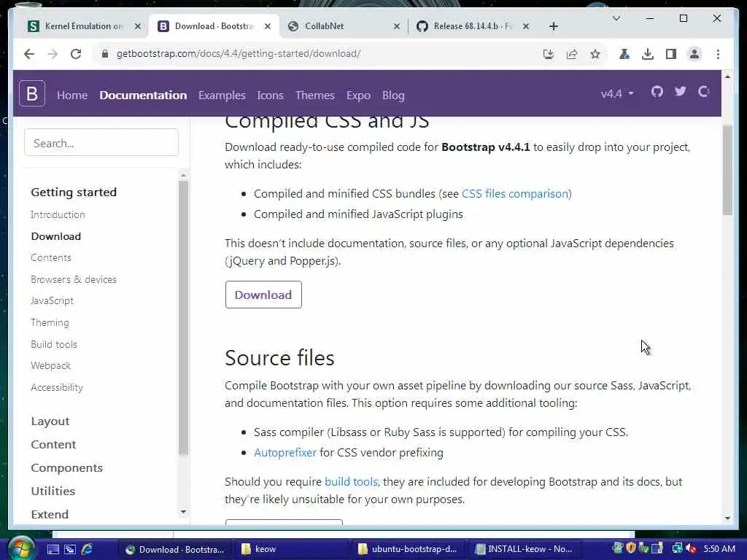
Task: Open the Windows Start orb
Action: (x=20, y=549)
